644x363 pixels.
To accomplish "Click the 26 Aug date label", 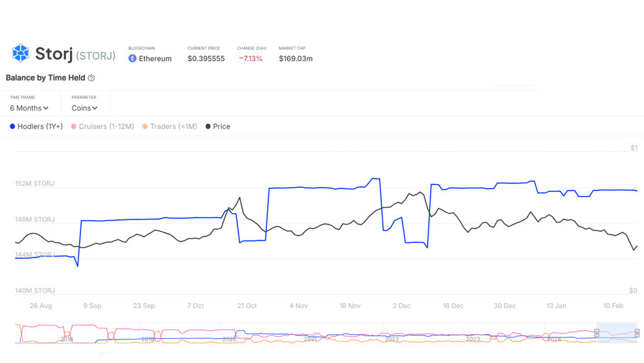I will pyautogui.click(x=41, y=306).
